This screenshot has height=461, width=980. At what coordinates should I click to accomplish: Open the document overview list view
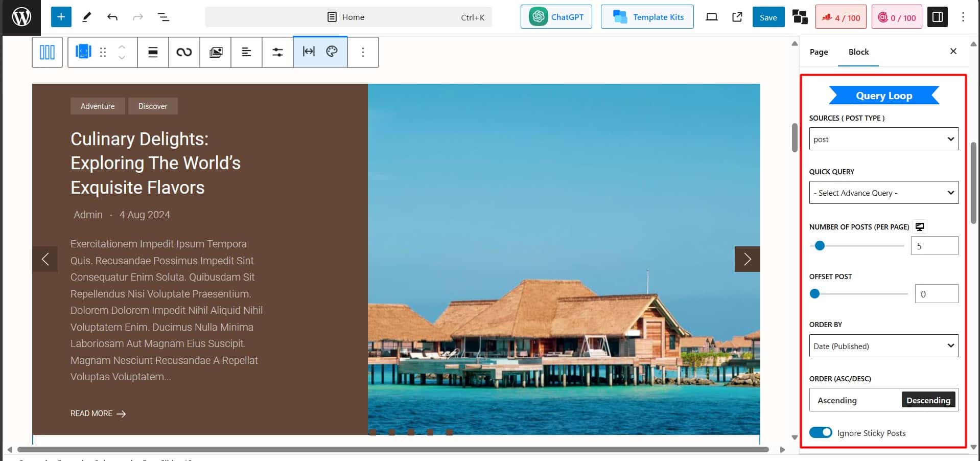pos(164,17)
